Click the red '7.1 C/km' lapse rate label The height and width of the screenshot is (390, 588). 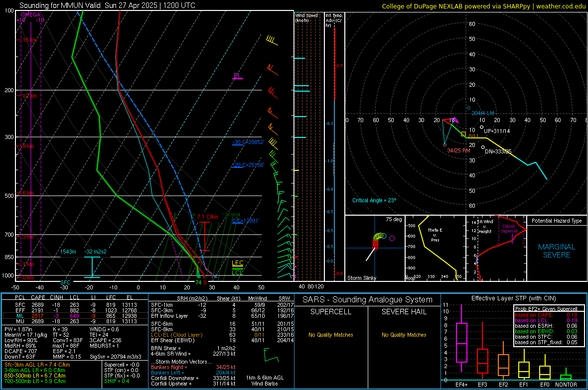tap(207, 217)
